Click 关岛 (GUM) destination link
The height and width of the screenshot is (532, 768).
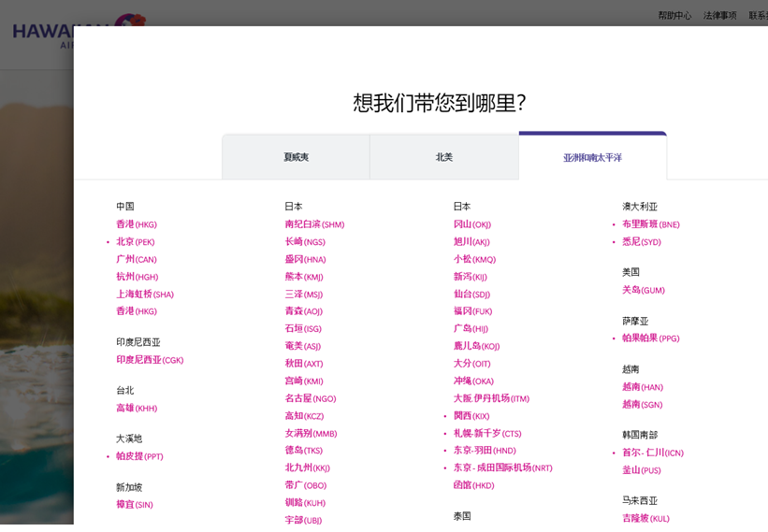(x=644, y=290)
